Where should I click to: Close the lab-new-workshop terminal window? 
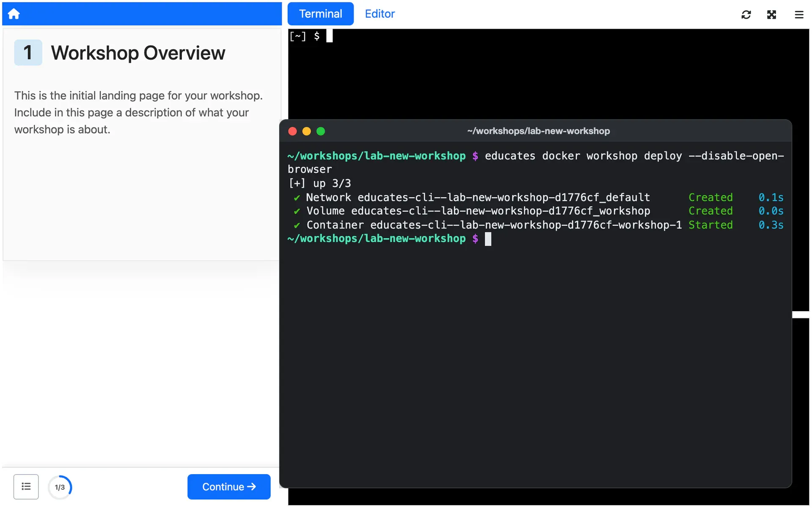[293, 131]
